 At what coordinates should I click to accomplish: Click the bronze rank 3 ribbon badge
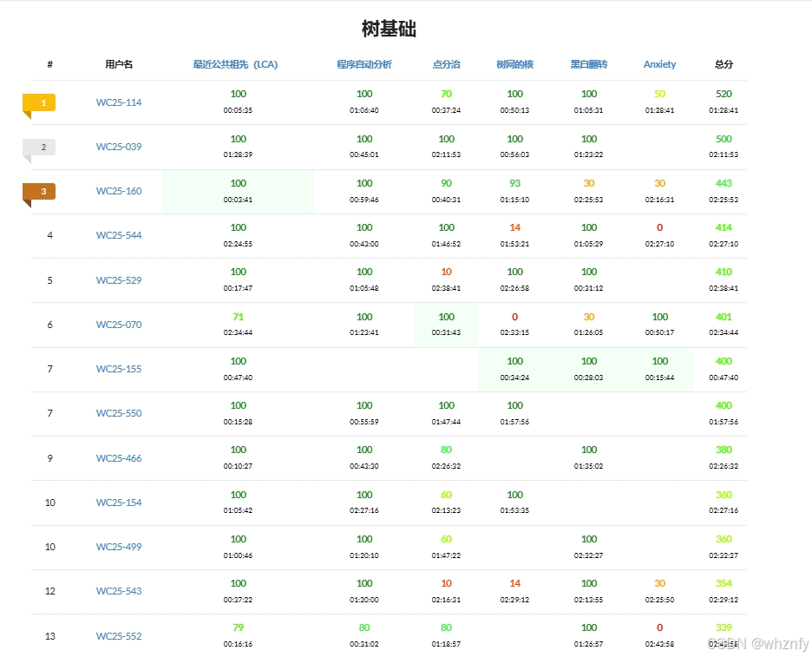(39, 194)
